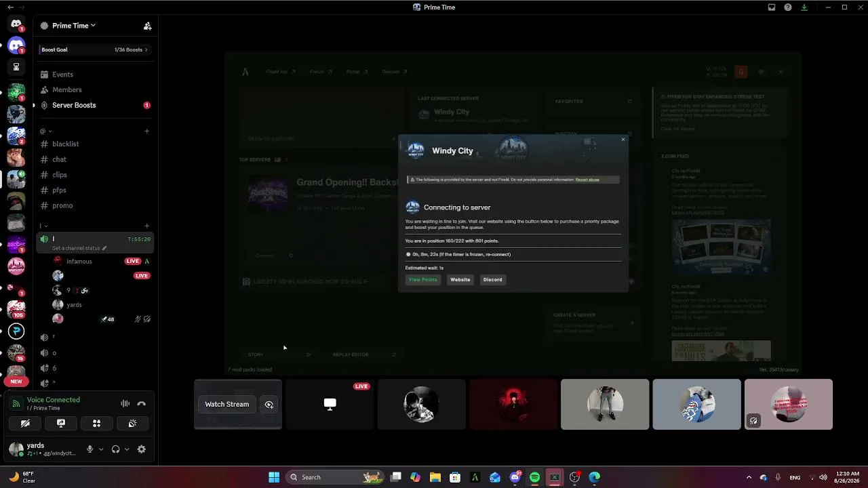The width and height of the screenshot is (868, 488).
Task: Open Spotify from the taskbar
Action: coord(535,477)
